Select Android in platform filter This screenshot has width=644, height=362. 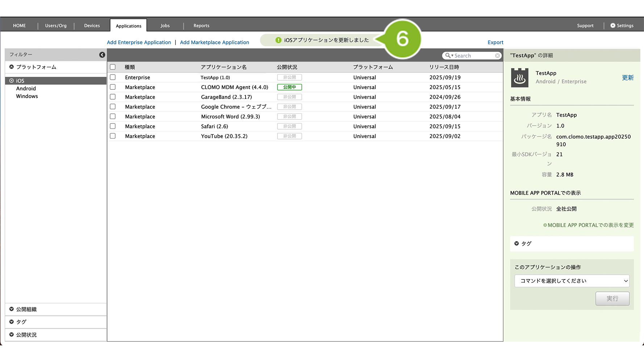tap(26, 89)
